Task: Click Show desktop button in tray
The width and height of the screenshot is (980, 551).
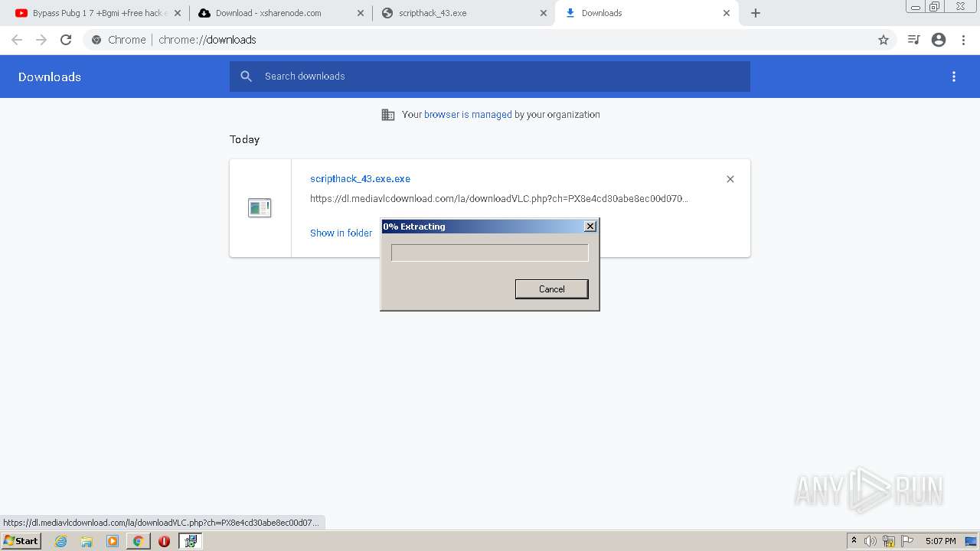Action: pyautogui.click(x=972, y=541)
